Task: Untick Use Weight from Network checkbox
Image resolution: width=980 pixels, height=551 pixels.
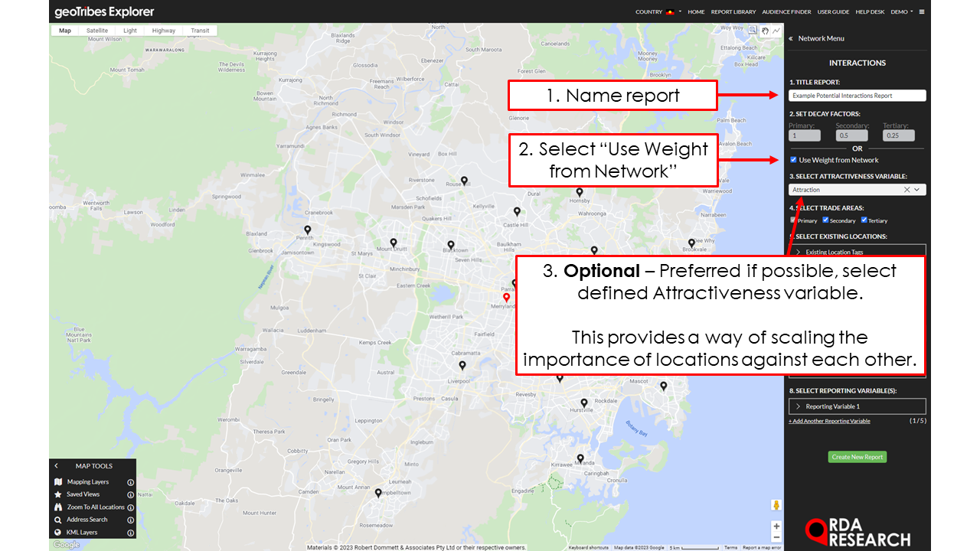Action: click(793, 160)
